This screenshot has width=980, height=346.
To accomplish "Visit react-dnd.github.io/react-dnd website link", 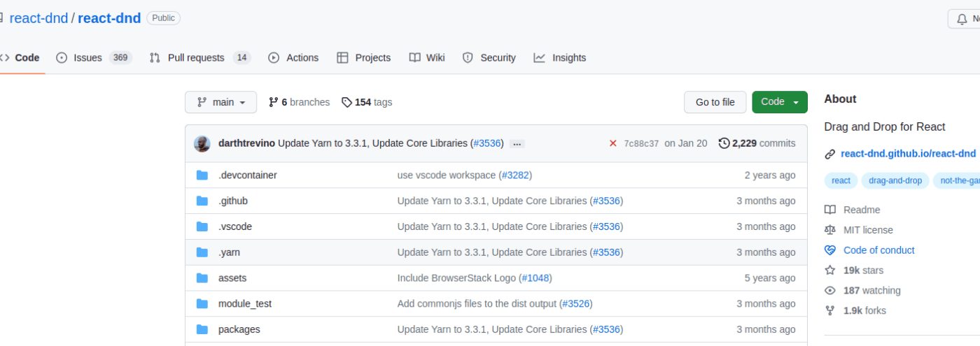I will [x=908, y=154].
